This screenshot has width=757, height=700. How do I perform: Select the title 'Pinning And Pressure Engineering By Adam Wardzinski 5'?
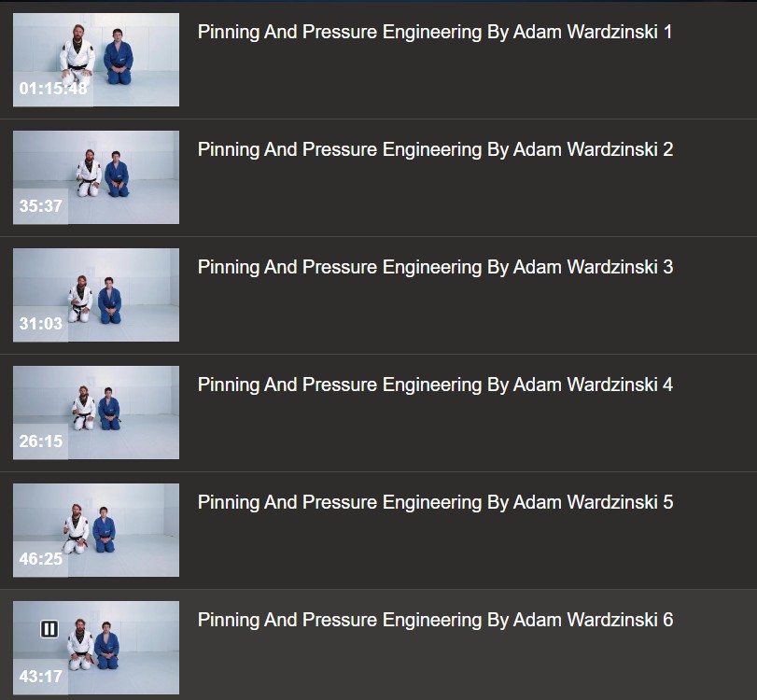(436, 502)
